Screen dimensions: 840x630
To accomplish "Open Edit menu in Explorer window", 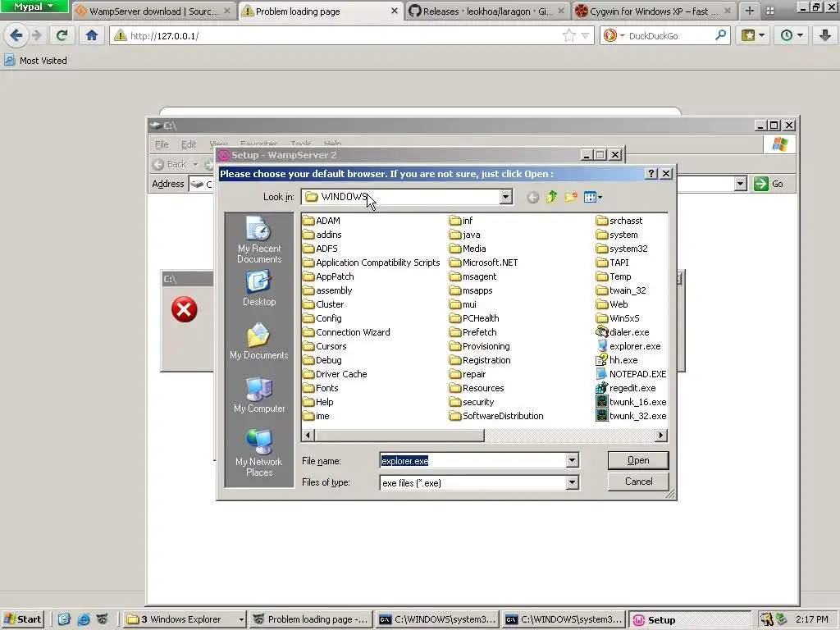I will click(x=189, y=144).
